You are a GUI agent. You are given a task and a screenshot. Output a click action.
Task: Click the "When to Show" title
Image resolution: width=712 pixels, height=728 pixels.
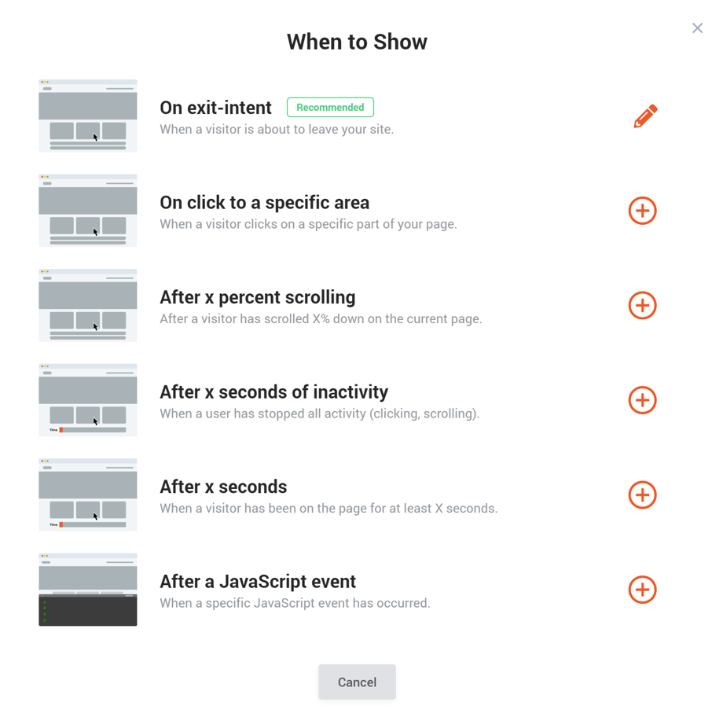[357, 42]
